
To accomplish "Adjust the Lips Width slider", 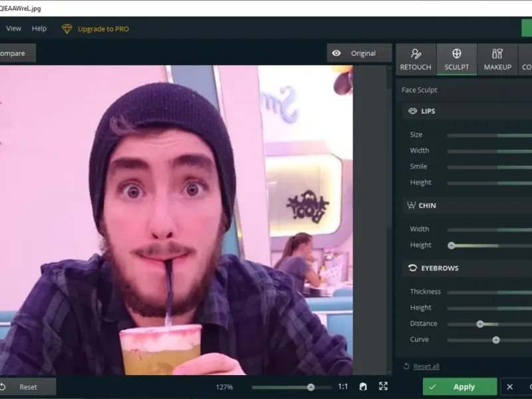I will coord(489,152).
